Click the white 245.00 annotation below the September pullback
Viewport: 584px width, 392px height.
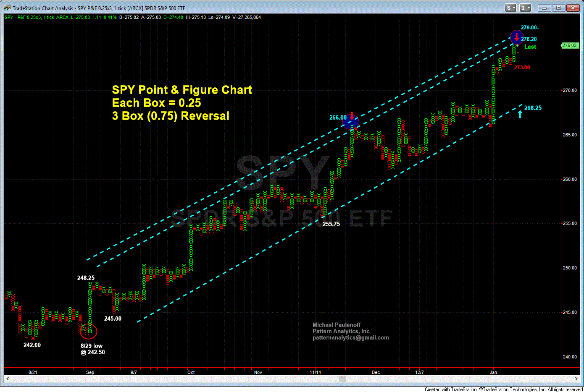pos(113,319)
